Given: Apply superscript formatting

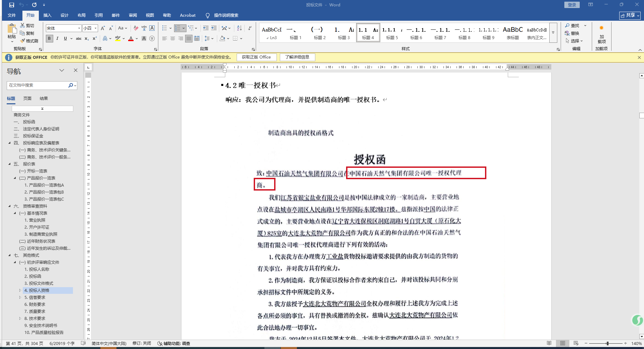Looking at the screenshot, I should [95, 39].
